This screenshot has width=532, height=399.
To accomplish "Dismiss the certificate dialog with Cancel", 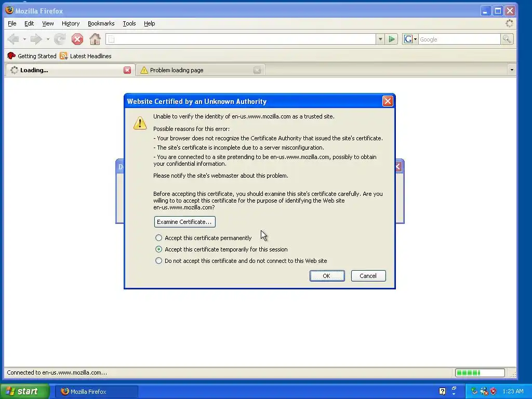I will [x=368, y=276].
